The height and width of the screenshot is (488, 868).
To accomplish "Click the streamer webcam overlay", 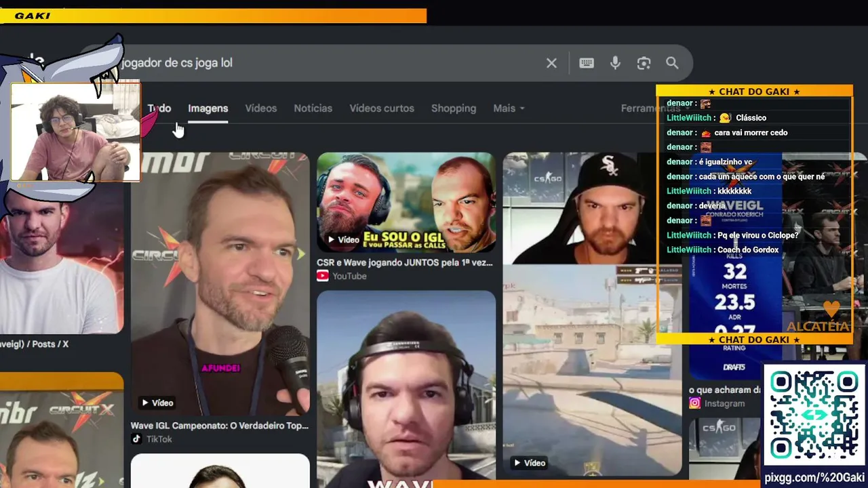I will coord(75,131).
